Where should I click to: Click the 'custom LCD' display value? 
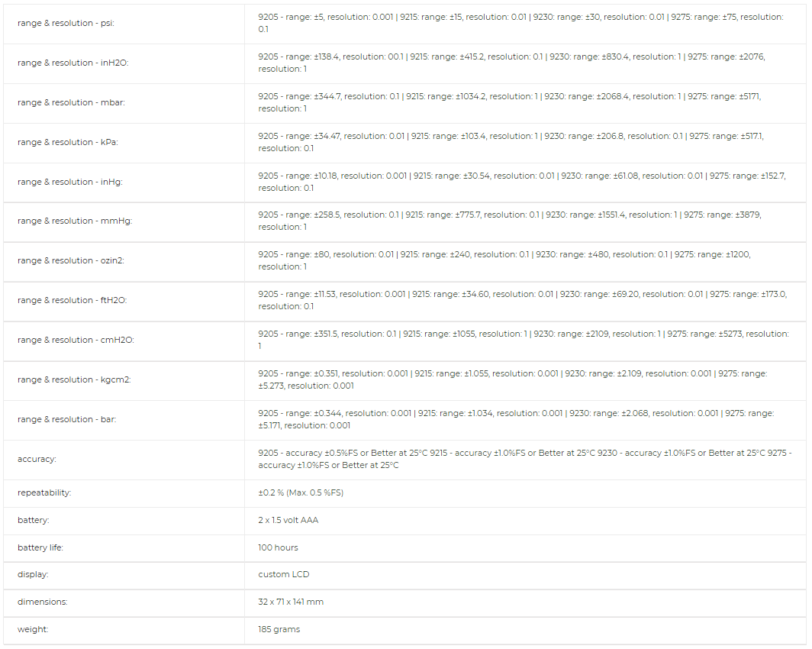[283, 575]
